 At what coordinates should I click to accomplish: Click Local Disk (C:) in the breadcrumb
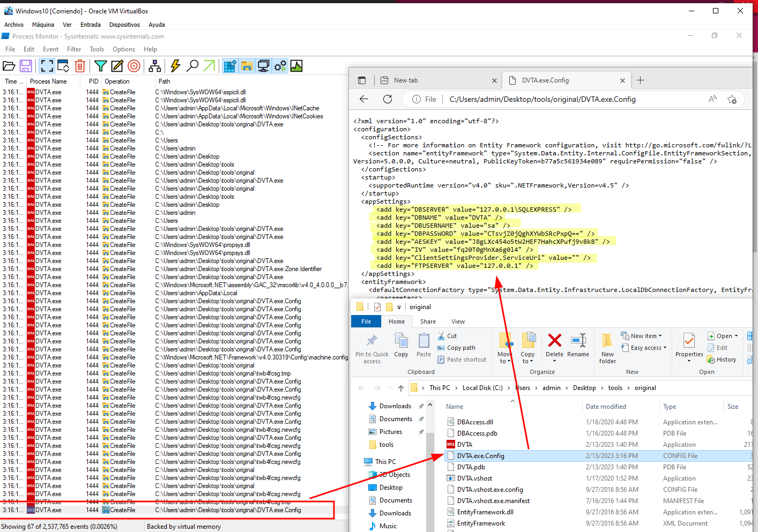[482, 388]
